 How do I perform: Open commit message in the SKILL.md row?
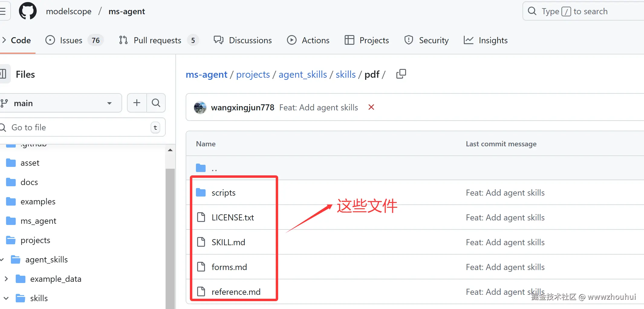[505, 242]
